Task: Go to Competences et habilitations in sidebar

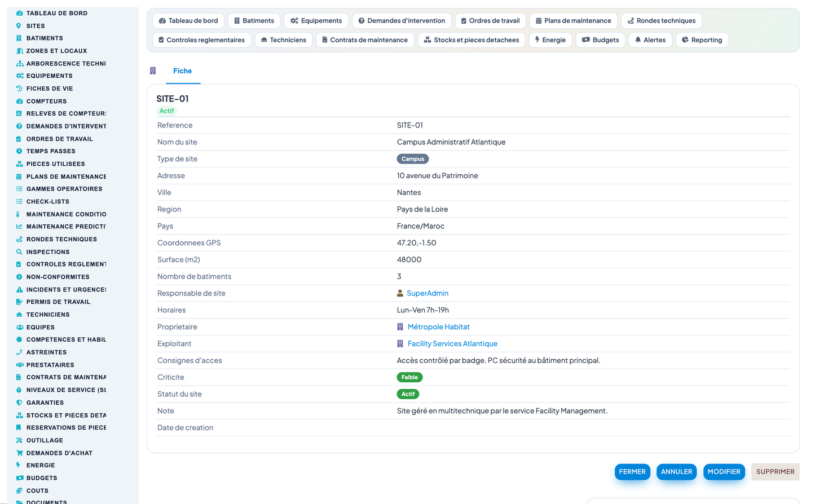Action: 66,340
